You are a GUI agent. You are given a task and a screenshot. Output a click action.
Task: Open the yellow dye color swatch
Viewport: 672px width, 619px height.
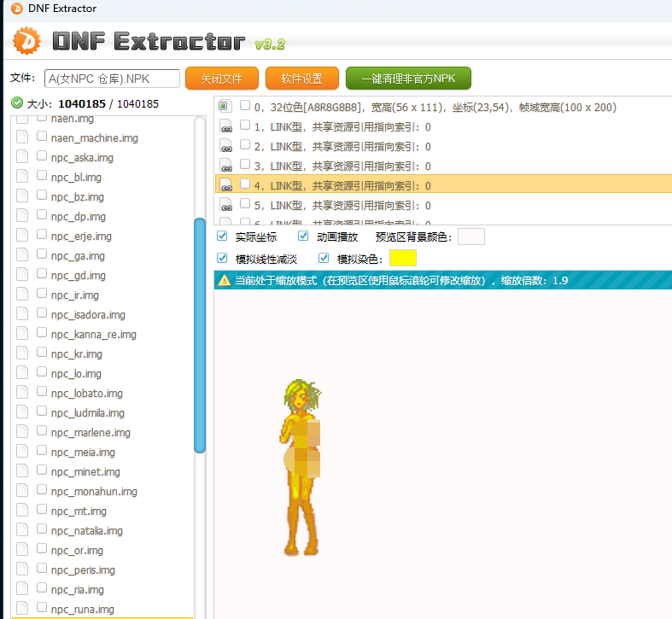pos(403,258)
